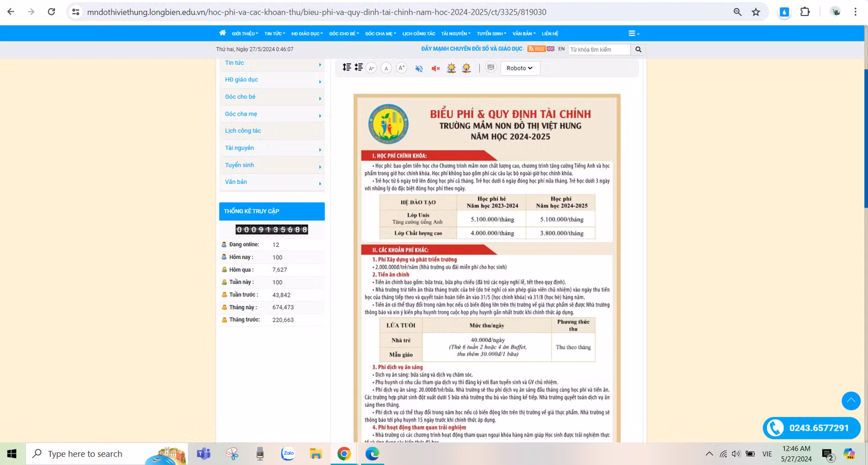Expand the sidebar Tài nguyên arrow

click(x=320, y=150)
